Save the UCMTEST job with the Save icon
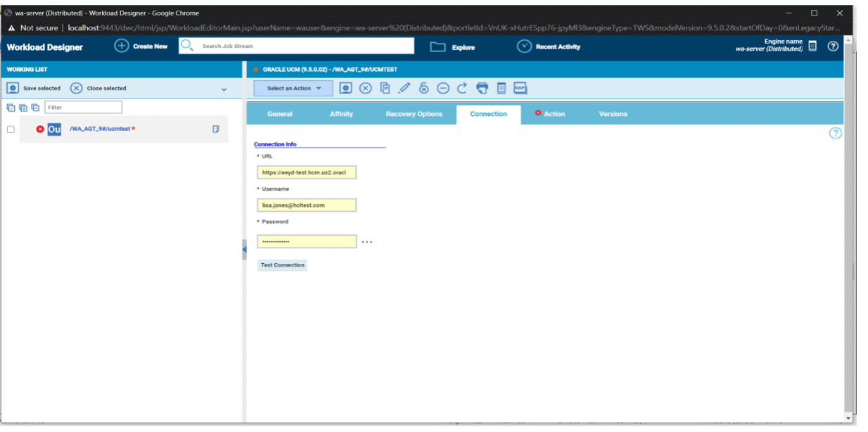 pos(345,88)
